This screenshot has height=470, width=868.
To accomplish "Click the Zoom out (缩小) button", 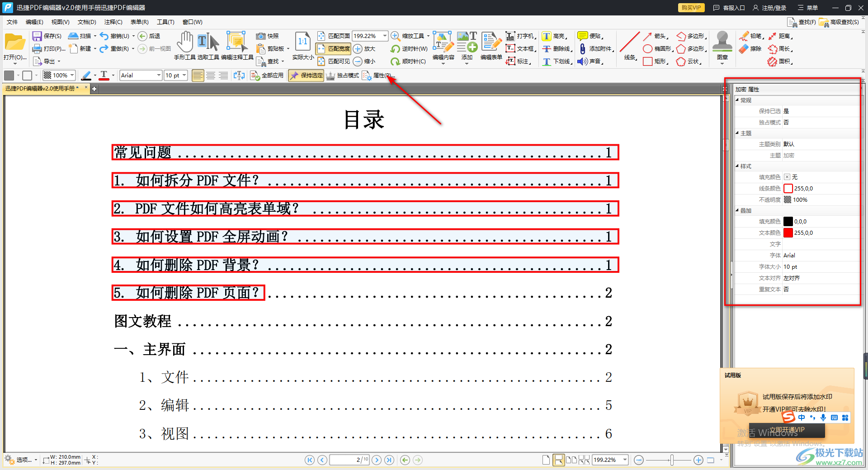I will pyautogui.click(x=364, y=62).
